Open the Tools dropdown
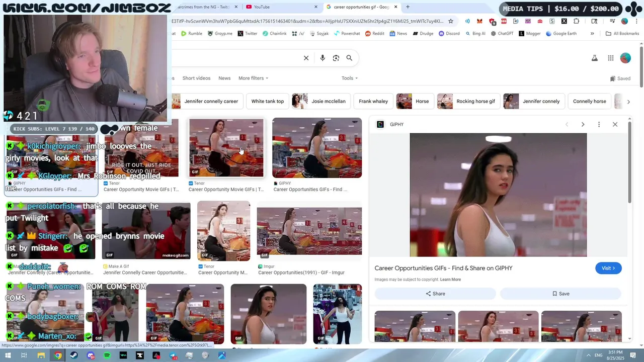The height and width of the screenshot is (362, 644). (x=350, y=78)
